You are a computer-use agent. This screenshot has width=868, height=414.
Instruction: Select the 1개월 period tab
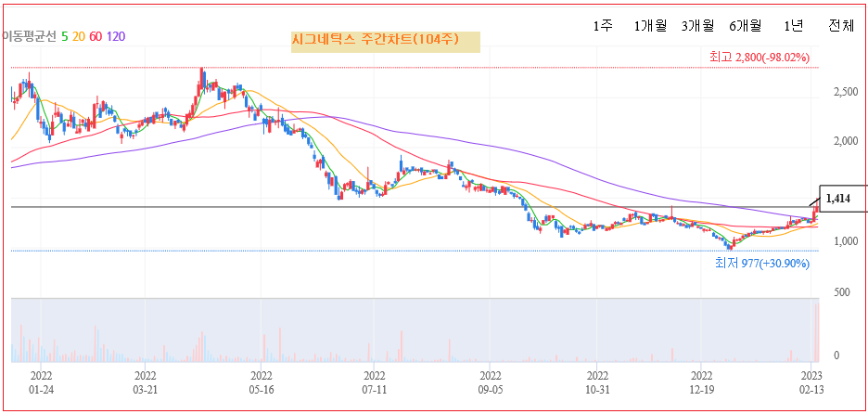click(650, 25)
